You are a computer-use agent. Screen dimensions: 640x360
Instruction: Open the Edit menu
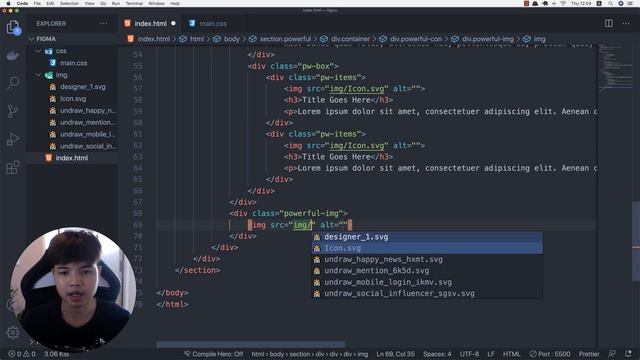(x=50, y=3)
